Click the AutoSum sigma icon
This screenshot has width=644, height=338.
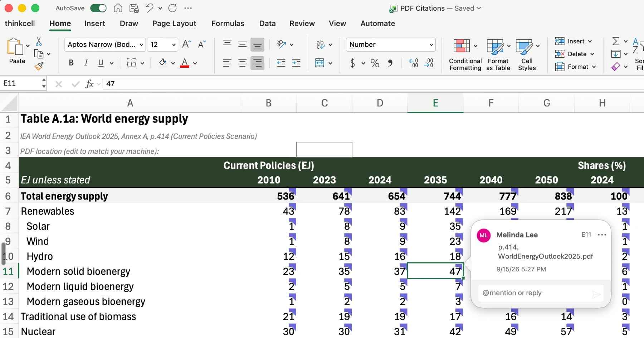coord(616,41)
